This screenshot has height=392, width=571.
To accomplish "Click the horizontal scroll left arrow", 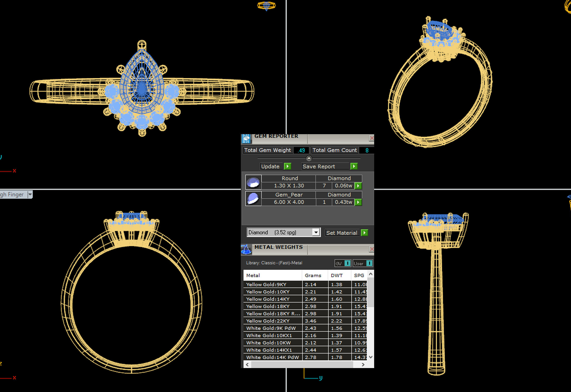I will (247, 364).
